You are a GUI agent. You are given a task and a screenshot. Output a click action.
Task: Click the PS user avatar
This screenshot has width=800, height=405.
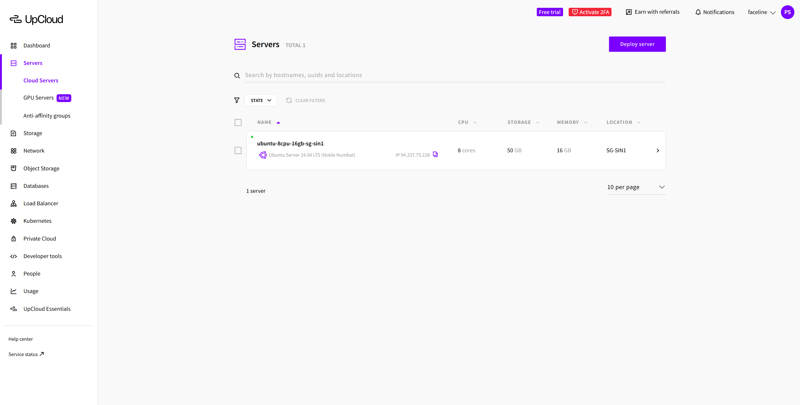(x=788, y=12)
